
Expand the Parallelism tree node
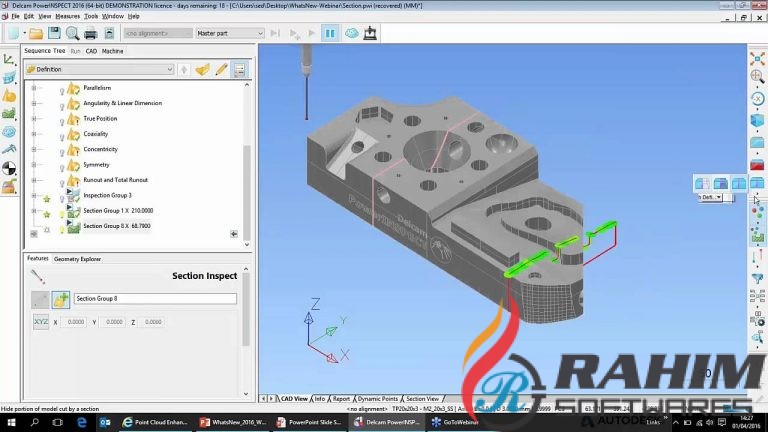[x=34, y=88]
